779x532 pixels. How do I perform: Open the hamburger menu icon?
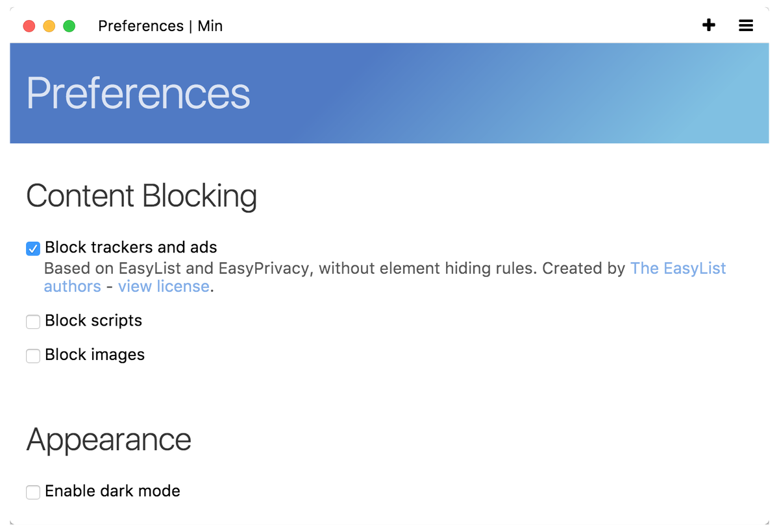pyautogui.click(x=746, y=25)
